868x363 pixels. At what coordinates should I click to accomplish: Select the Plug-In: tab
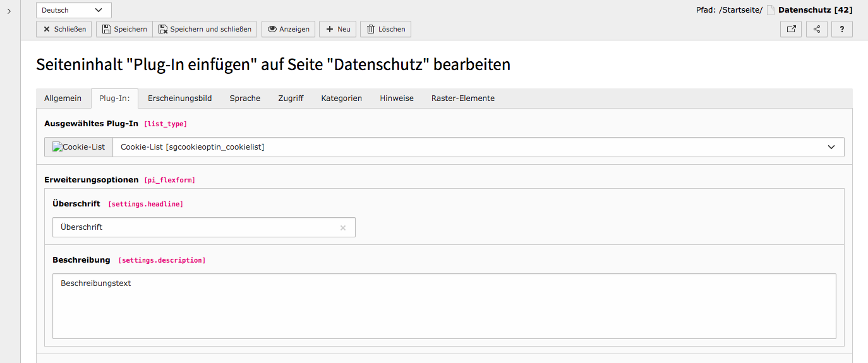coord(115,98)
